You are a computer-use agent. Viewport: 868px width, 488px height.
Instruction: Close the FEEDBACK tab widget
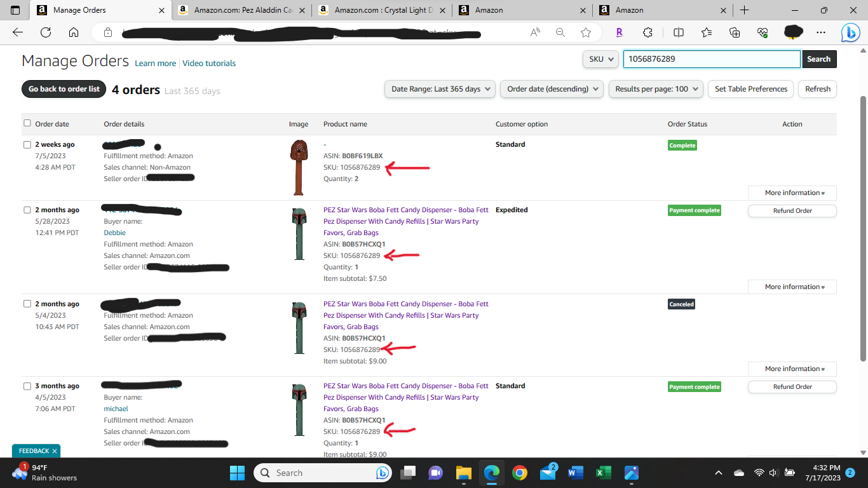point(55,451)
